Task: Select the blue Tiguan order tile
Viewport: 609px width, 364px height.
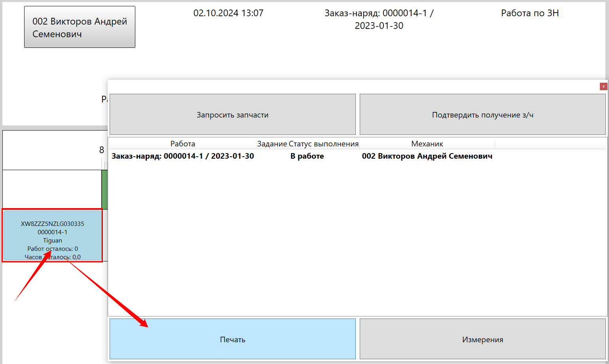Action: (52, 235)
